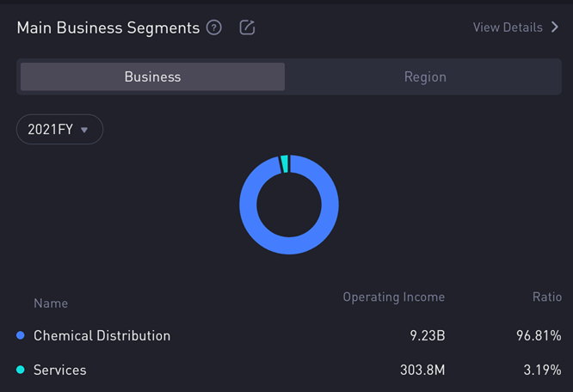573x392 pixels.
Task: Open the 2021FY fiscal year dropdown
Action: (59, 130)
